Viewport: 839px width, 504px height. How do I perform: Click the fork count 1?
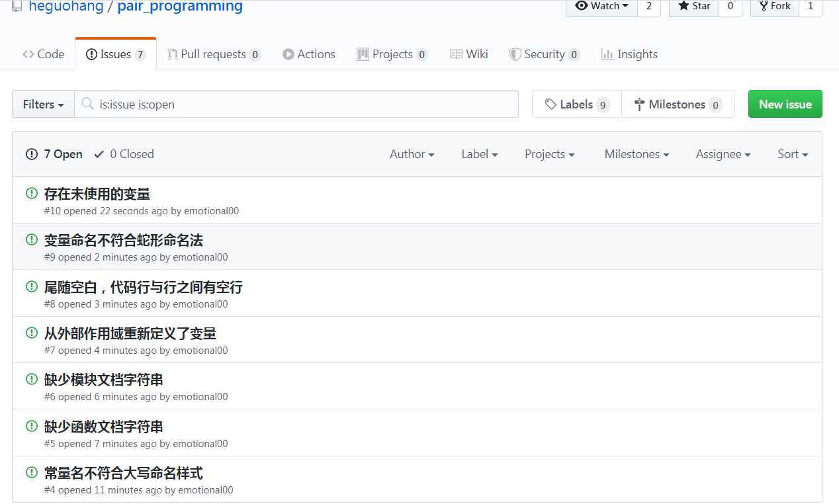coord(811,7)
